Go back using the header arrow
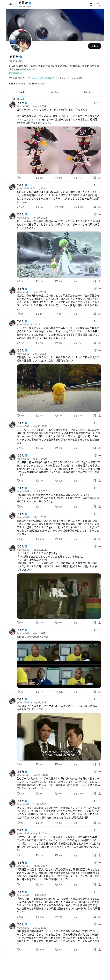The image size is (110, 980). click(10, 4)
